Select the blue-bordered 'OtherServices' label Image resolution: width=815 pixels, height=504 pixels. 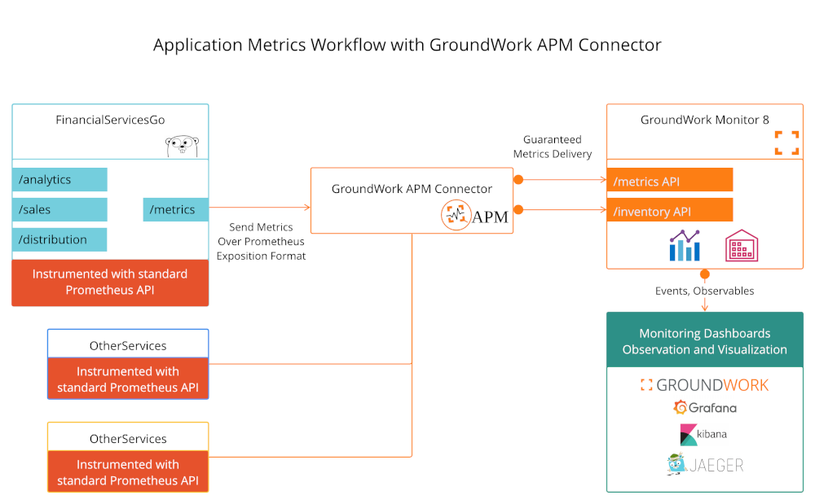pyautogui.click(x=128, y=346)
